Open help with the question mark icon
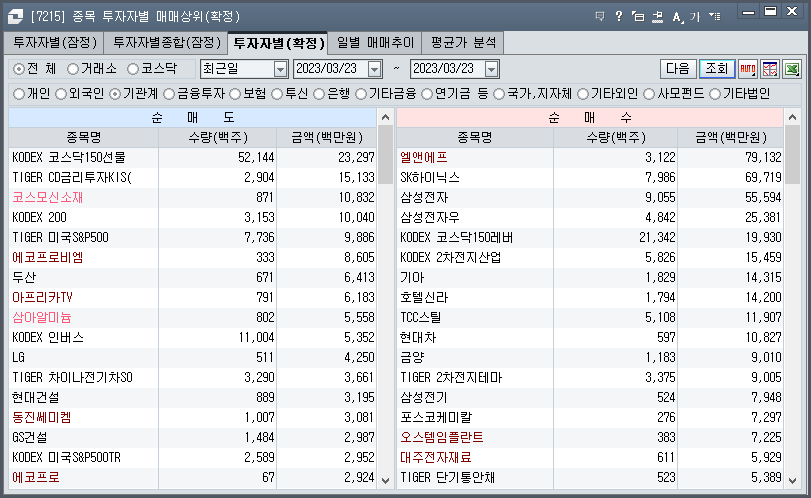This screenshot has width=811, height=498. click(619, 17)
